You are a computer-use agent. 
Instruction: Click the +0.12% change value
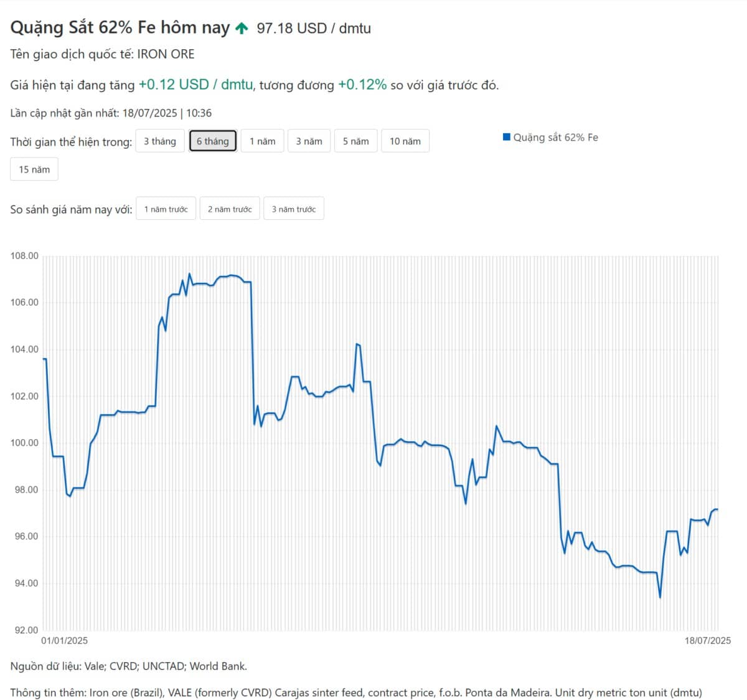[362, 85]
